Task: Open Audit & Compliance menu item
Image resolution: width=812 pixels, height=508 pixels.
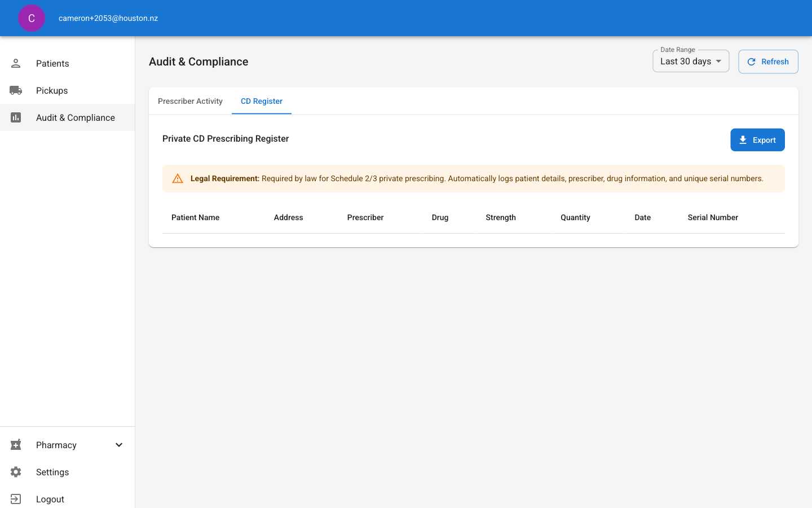Action: [68, 117]
